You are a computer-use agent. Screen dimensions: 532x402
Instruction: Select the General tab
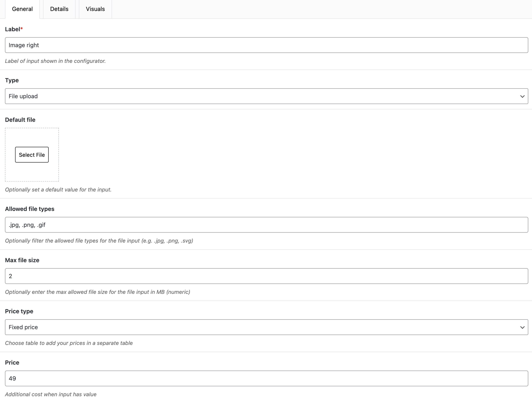22,9
